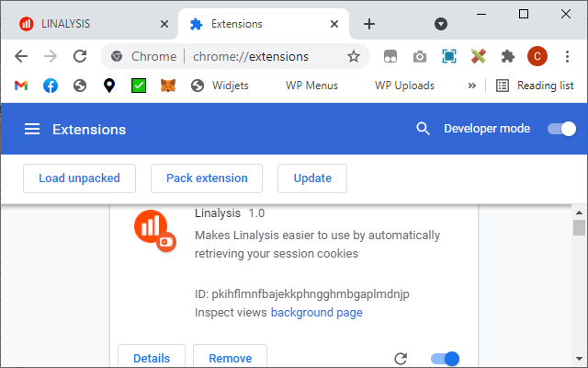
Task: Open the map pin bookmark
Action: pyautogui.click(x=109, y=86)
